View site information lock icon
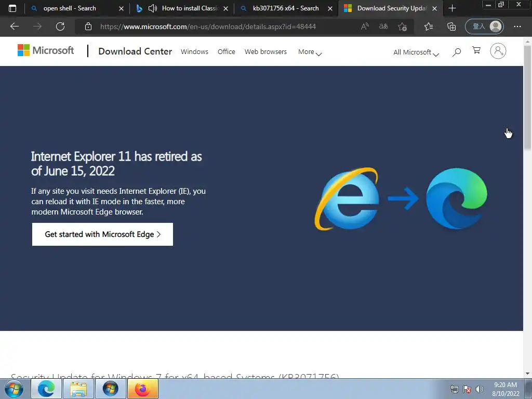Viewport: 532px width, 399px height. 88,26
